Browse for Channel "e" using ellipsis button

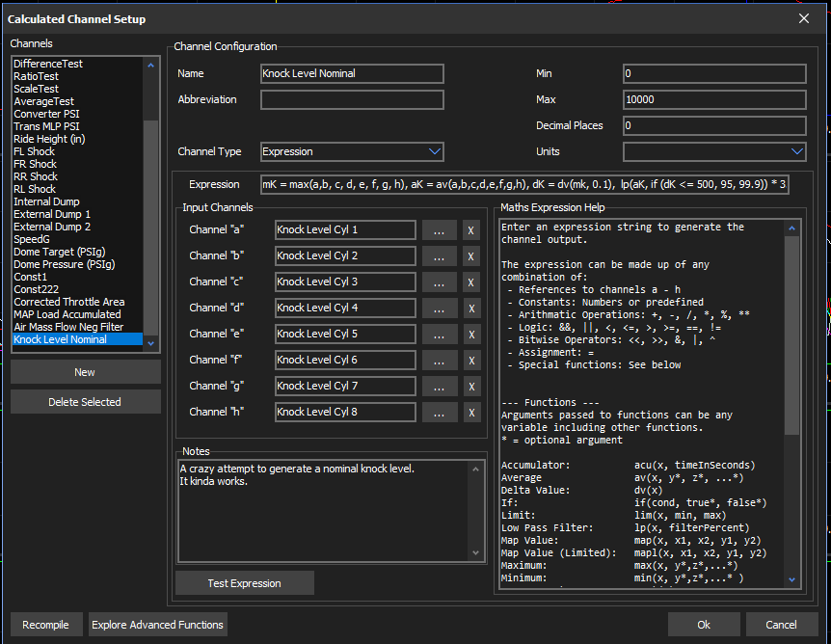(440, 335)
